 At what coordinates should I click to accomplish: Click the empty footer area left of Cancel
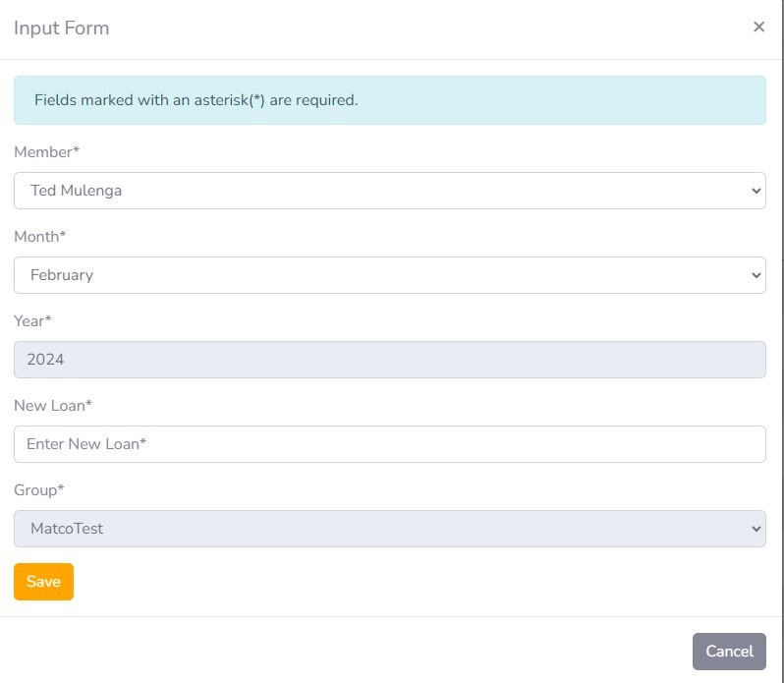[x=344, y=651]
